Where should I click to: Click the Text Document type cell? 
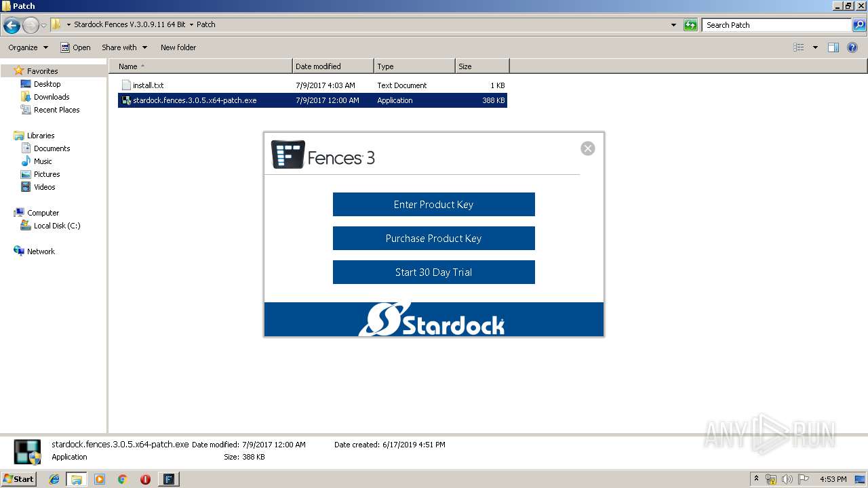point(402,85)
